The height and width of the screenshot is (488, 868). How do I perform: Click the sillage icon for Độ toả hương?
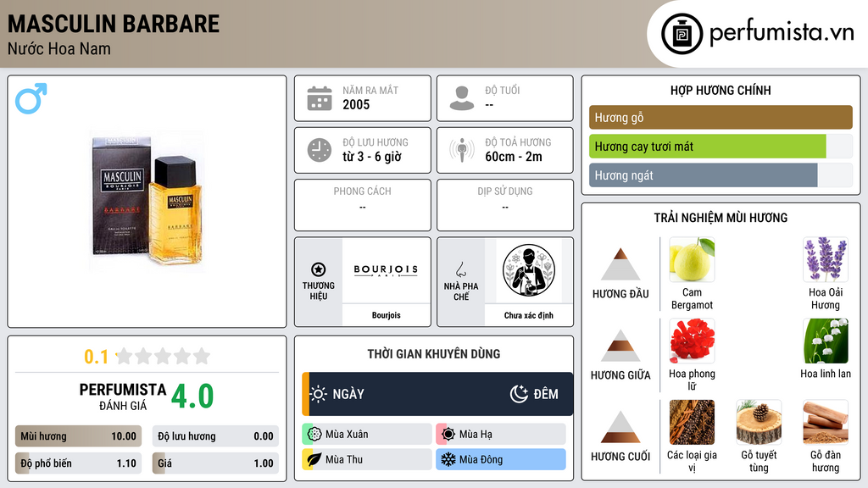(462, 150)
